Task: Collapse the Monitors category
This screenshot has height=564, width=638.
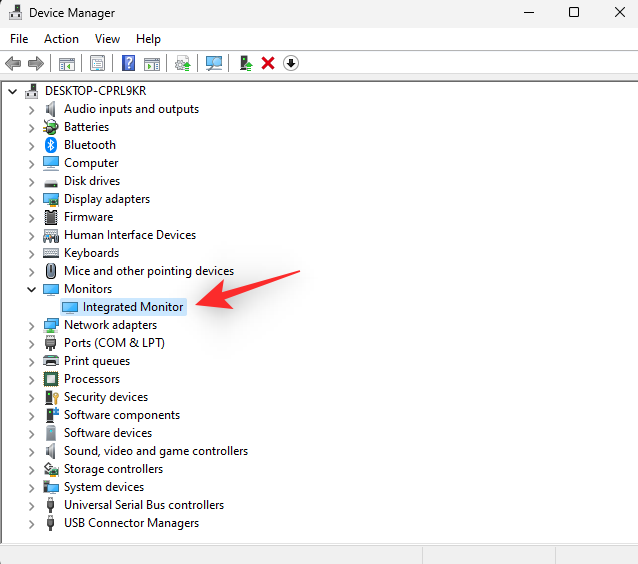Action: [x=31, y=289]
